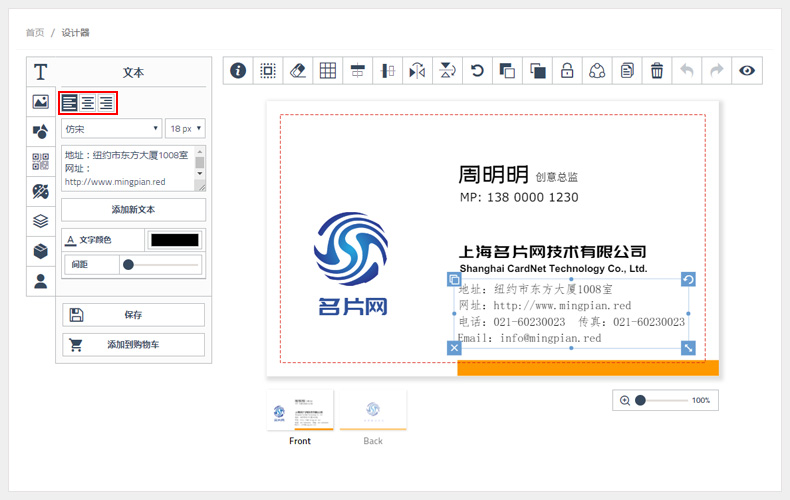Viewport: 790px width, 500px height.
Task: Select the 创意总监 title text
Action: pyautogui.click(x=557, y=177)
